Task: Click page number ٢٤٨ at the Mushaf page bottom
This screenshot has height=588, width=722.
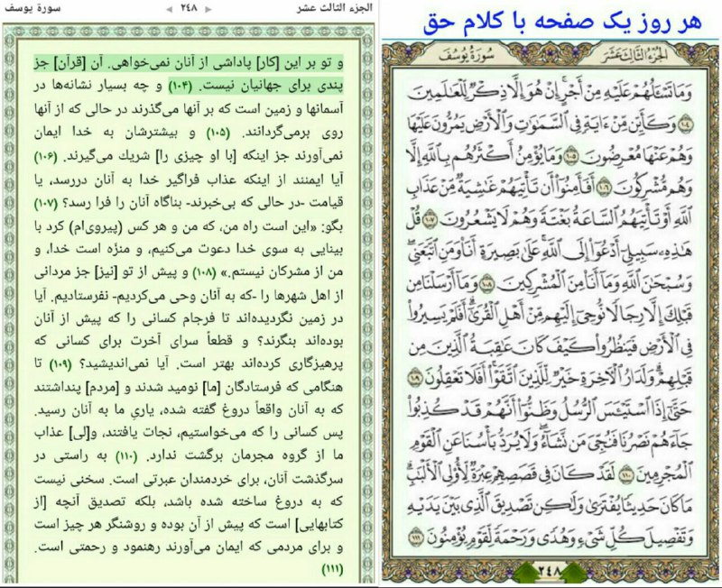Action: [550, 571]
